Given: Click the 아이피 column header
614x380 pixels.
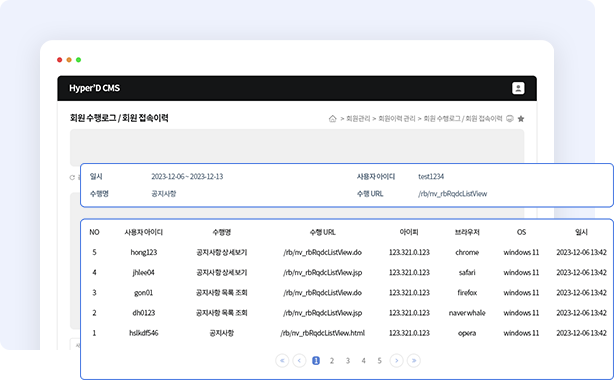Looking at the screenshot, I should coord(409,232).
